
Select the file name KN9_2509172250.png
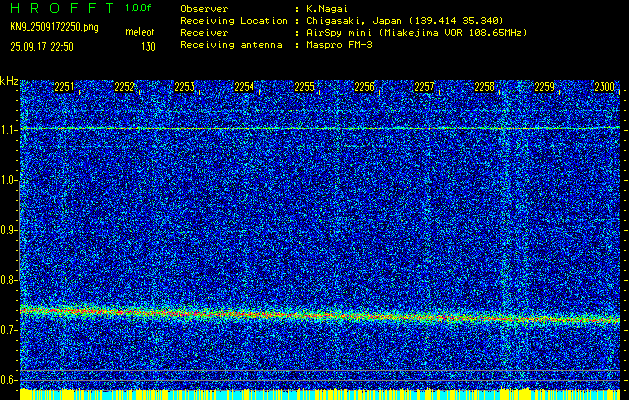54,28
